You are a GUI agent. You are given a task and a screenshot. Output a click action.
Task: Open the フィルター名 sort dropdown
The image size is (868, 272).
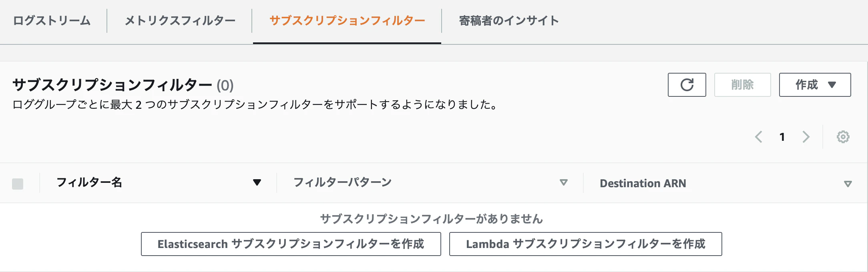(x=257, y=182)
